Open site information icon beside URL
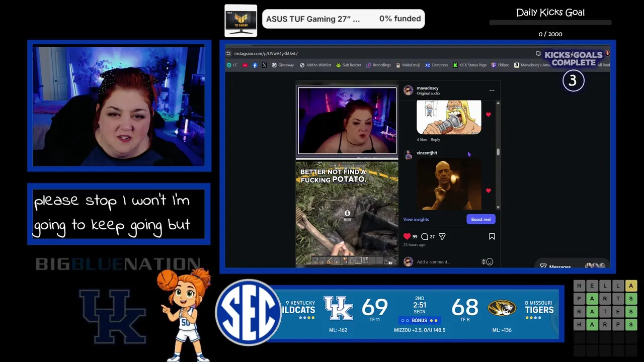Image resolution: width=644 pixels, height=362 pixels. (228, 53)
